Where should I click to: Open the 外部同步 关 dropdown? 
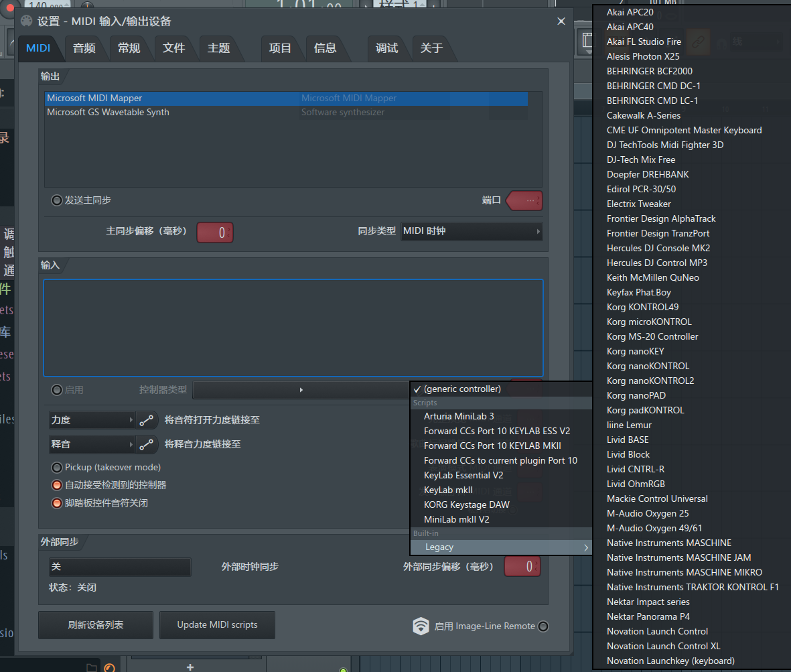tap(120, 567)
